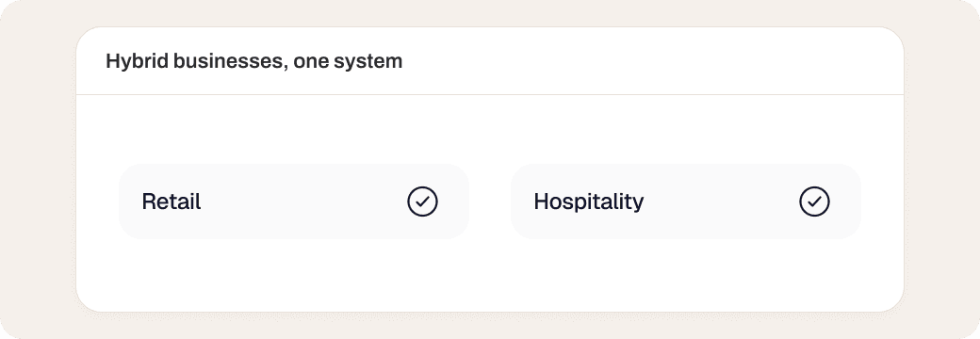
Task: Click the white panel area below the option cards
Action: pos(490,275)
